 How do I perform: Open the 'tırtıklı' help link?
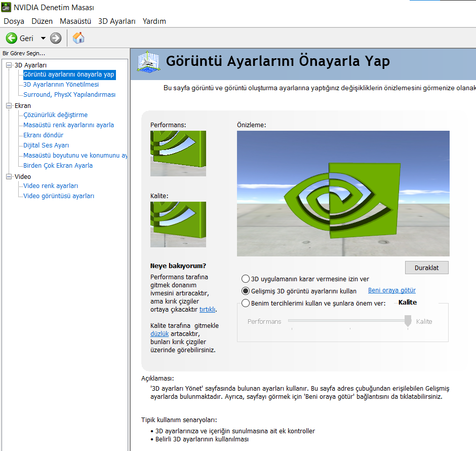[x=207, y=310]
